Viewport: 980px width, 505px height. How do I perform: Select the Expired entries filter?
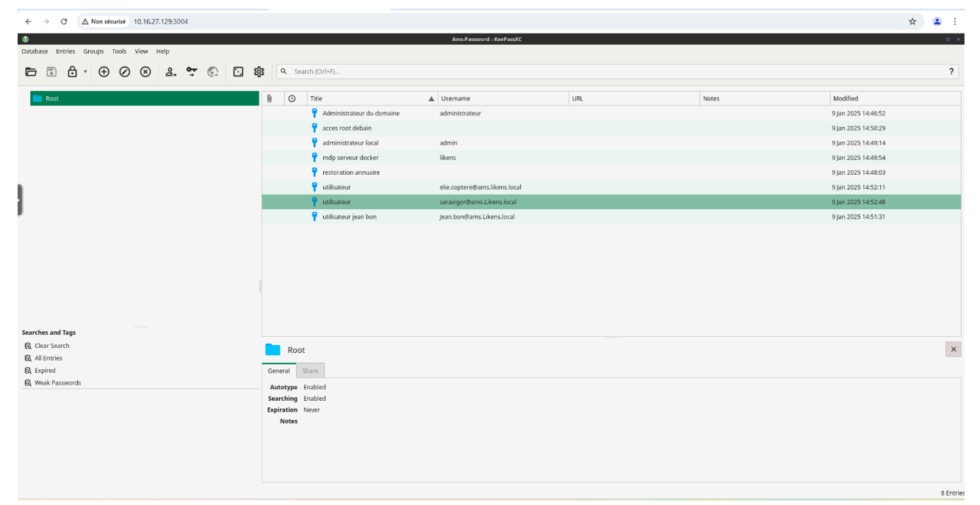click(45, 371)
